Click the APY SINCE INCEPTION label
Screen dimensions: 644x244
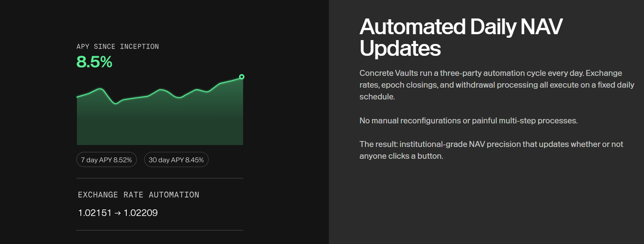pos(118,46)
